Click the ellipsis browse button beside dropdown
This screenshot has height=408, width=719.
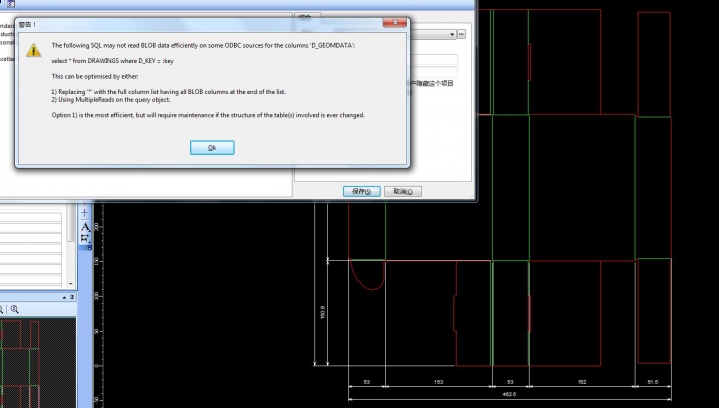coord(462,34)
